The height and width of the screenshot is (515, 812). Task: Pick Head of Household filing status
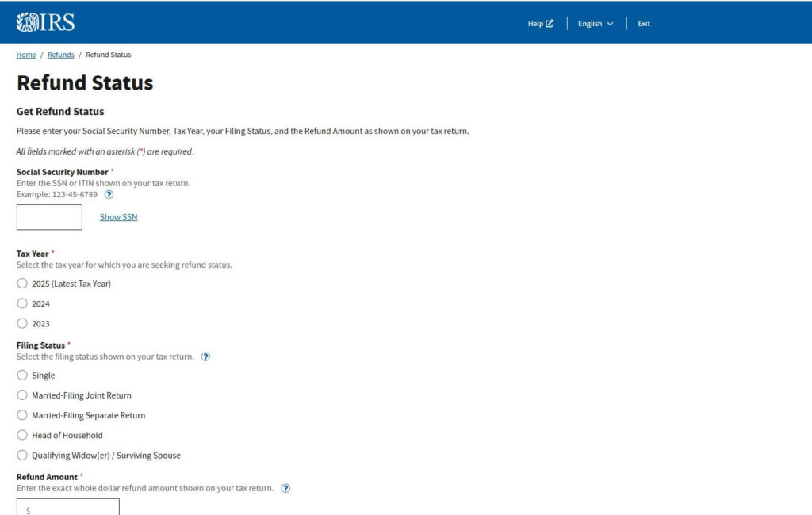[22, 435]
